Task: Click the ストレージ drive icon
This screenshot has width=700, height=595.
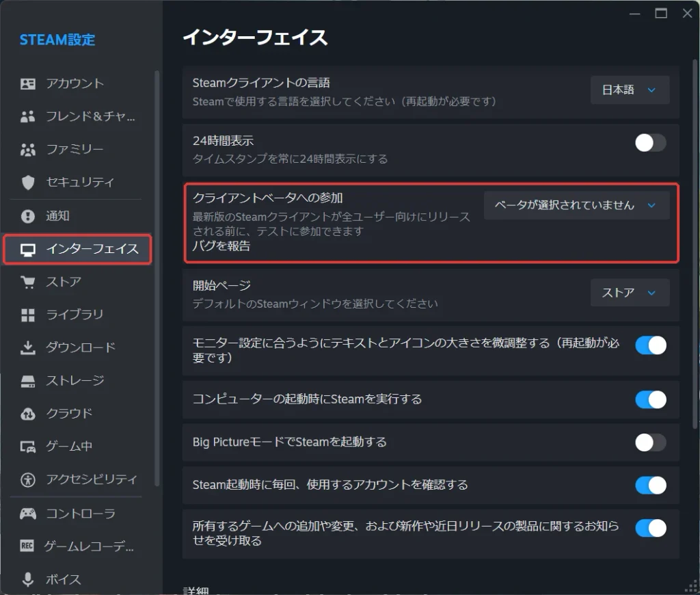Action: pyautogui.click(x=27, y=381)
